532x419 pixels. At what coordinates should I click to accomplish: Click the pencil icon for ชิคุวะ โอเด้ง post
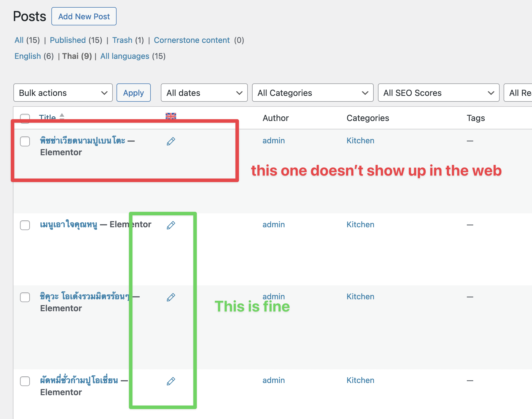171,297
